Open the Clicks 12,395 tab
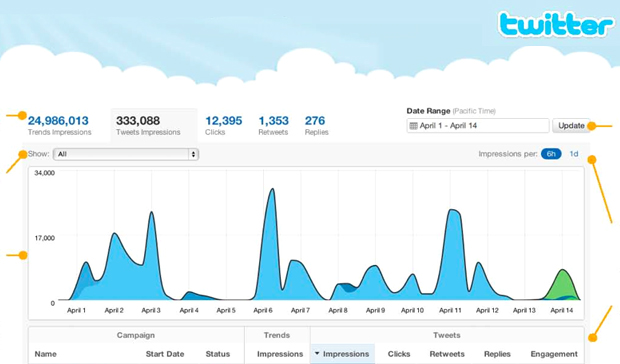620x364 pixels. 223,125
